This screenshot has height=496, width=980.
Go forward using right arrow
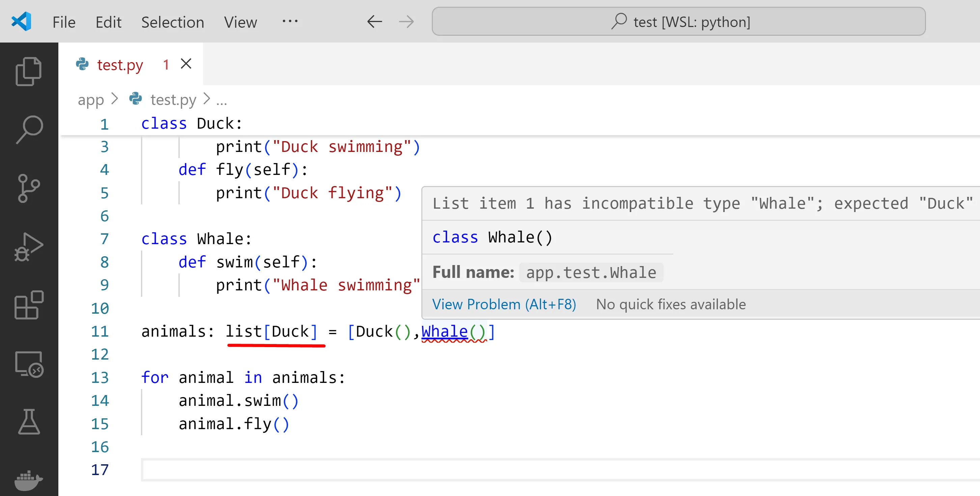[x=406, y=22]
